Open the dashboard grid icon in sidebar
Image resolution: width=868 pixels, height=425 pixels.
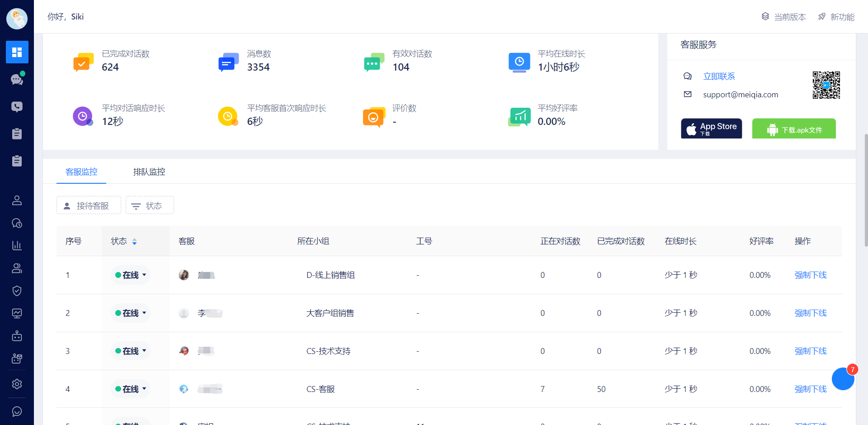[x=17, y=52]
